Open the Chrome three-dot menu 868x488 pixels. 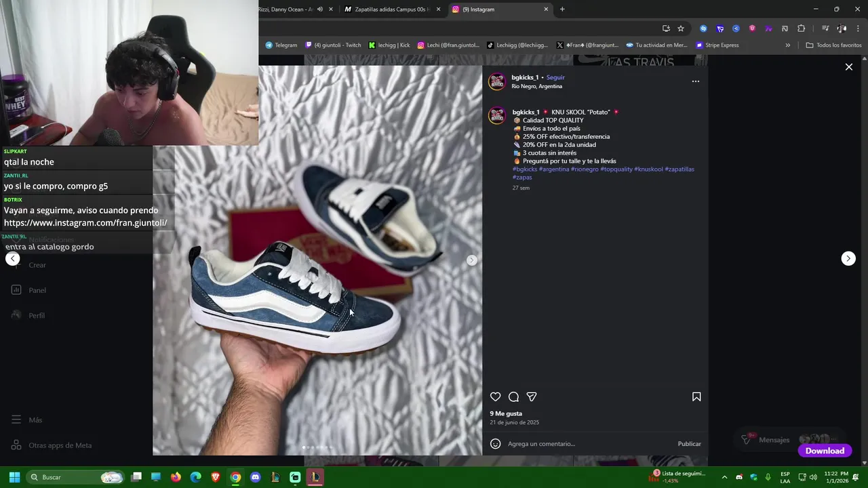coord(858,28)
